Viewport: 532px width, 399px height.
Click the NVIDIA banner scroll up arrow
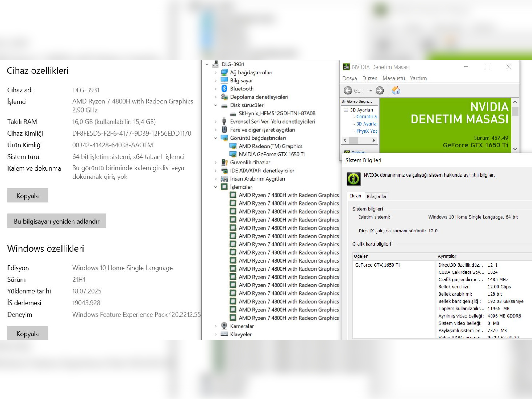(515, 102)
